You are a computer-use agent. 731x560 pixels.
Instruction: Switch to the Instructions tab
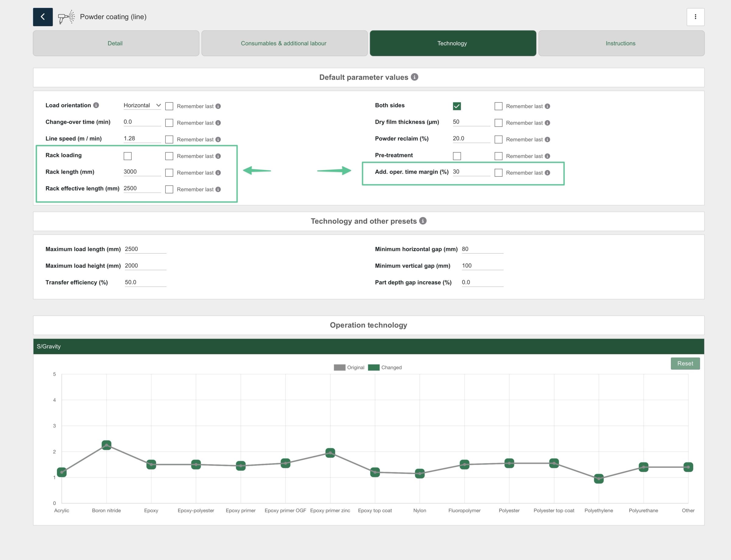pyautogui.click(x=621, y=43)
